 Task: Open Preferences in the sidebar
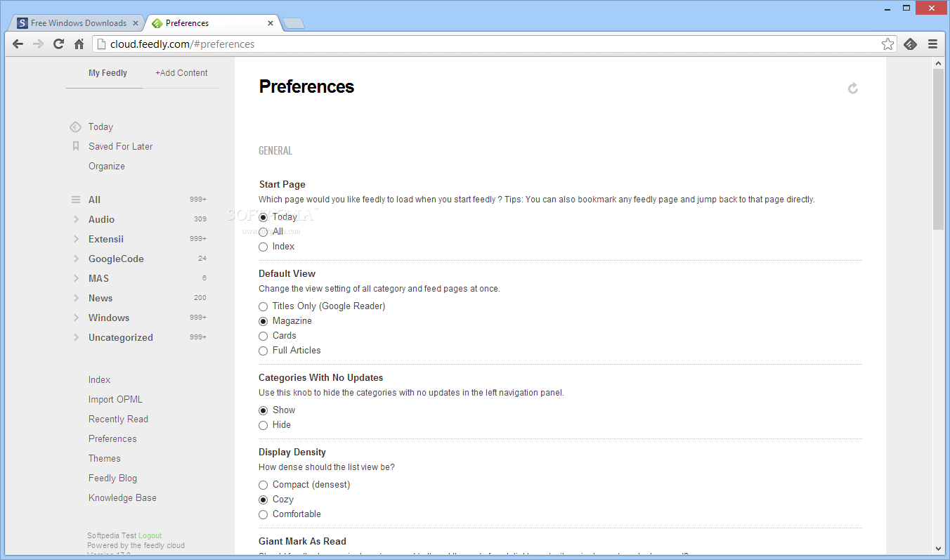point(112,438)
